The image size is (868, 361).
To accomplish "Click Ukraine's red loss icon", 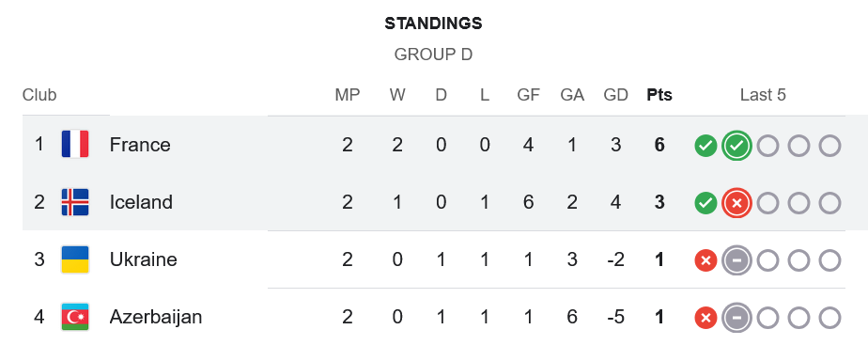I will (x=705, y=260).
